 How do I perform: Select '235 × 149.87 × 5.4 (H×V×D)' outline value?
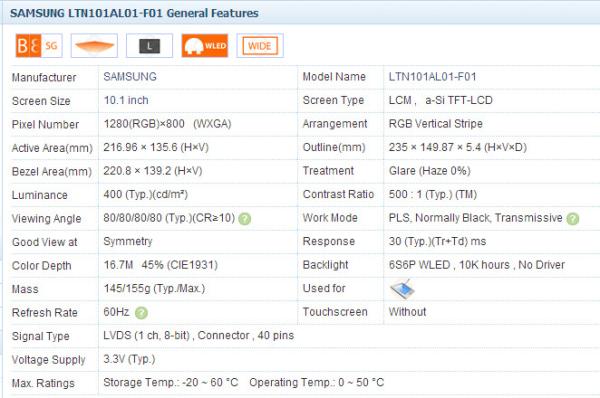point(458,147)
